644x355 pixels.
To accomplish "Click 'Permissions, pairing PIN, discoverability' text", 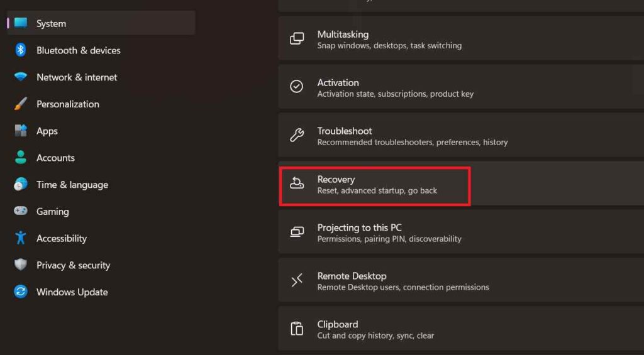I will pos(389,239).
